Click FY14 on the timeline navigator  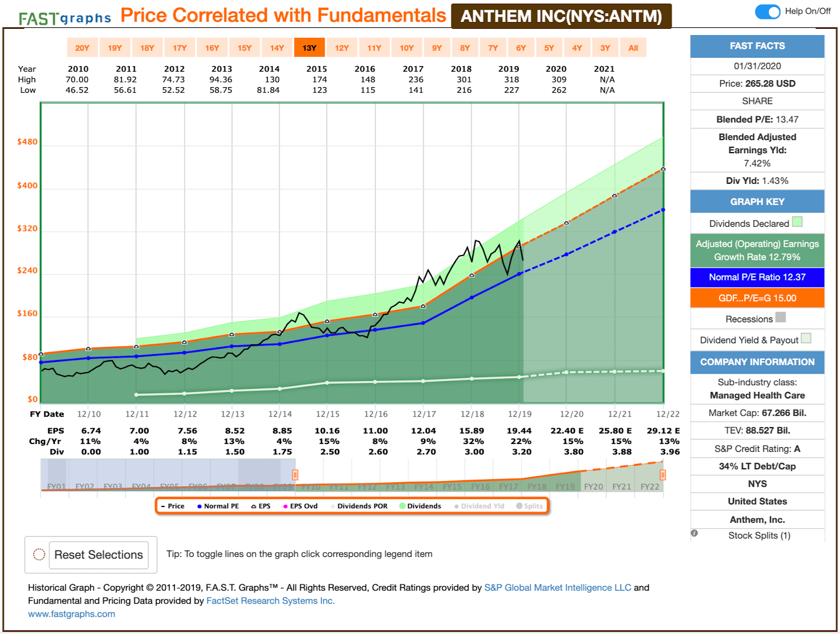424,486
